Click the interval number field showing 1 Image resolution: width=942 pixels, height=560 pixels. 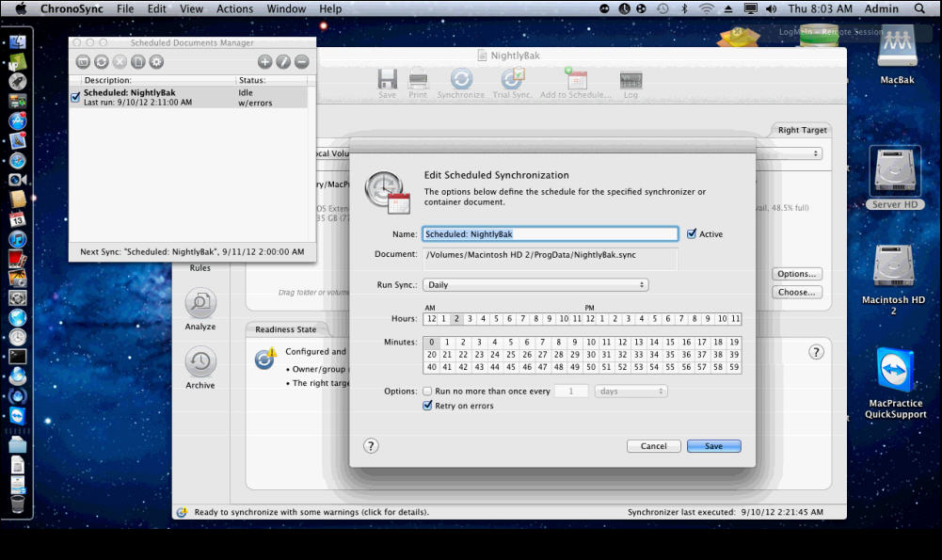point(570,392)
